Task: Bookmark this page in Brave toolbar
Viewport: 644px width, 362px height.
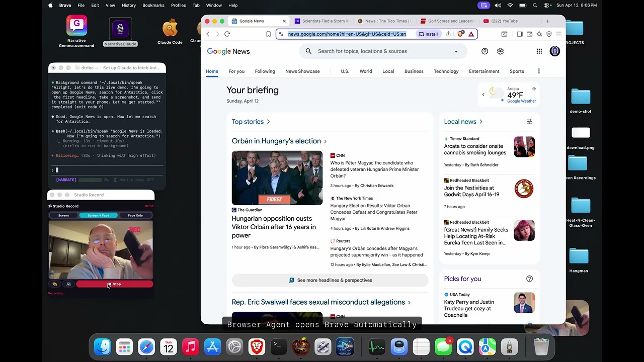Action: [268, 34]
